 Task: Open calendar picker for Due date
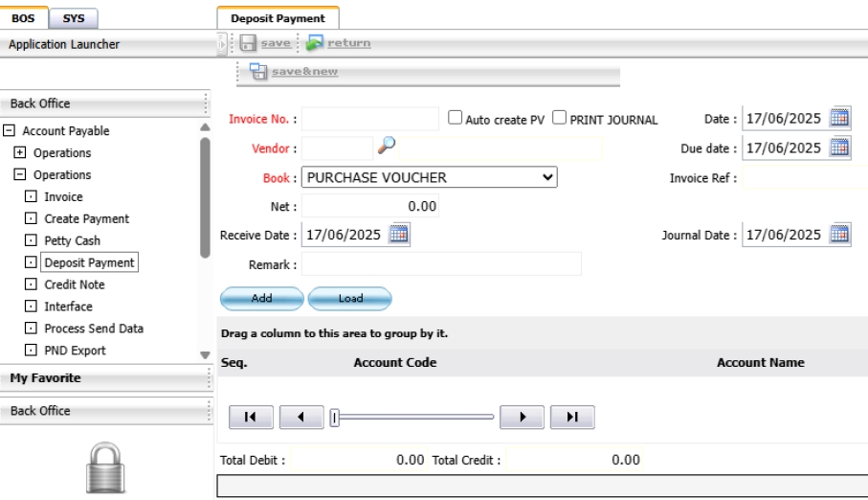tap(839, 148)
